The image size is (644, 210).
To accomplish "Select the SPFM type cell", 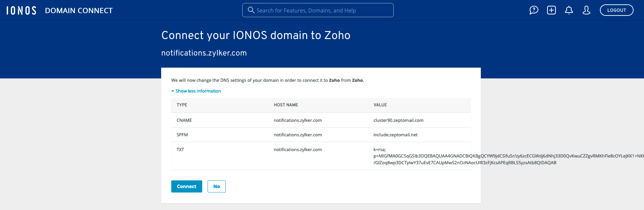I will (x=182, y=135).
